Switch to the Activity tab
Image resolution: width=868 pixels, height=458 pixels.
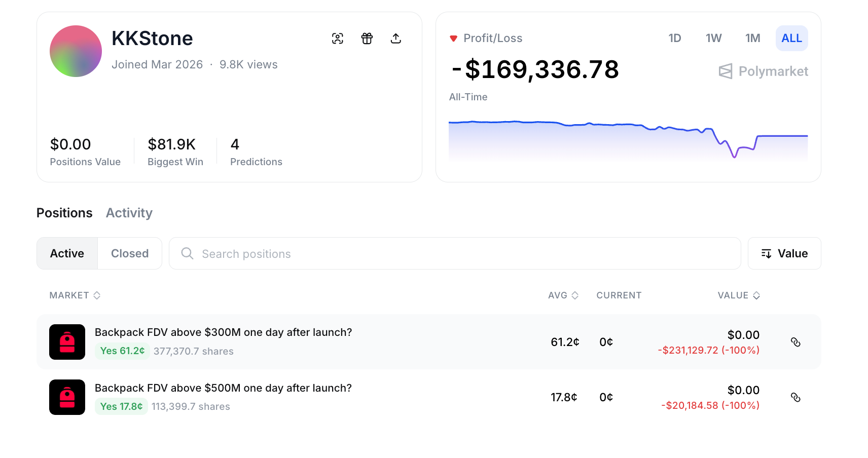coord(129,213)
